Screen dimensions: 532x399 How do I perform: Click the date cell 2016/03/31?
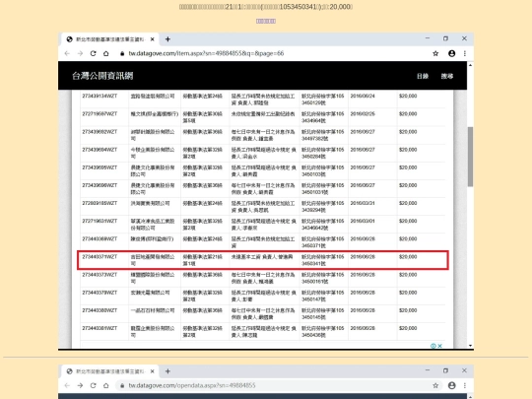[x=363, y=203]
